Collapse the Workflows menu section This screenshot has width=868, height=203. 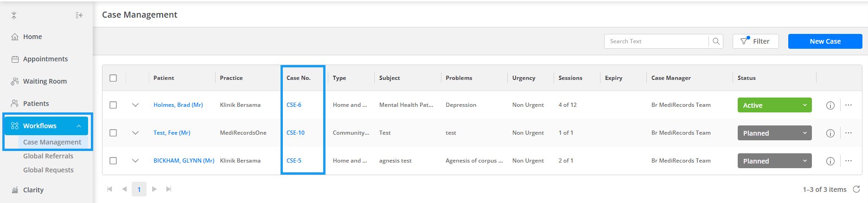[x=79, y=126]
